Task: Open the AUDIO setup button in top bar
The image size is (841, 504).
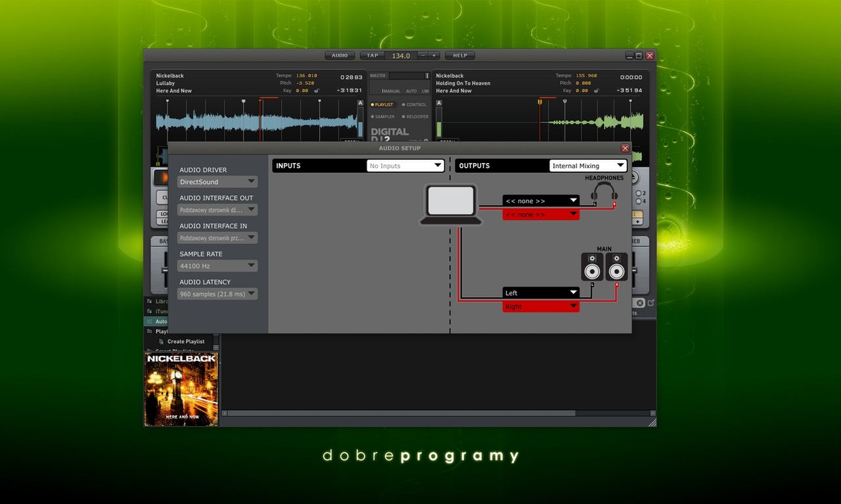Action: (x=340, y=56)
